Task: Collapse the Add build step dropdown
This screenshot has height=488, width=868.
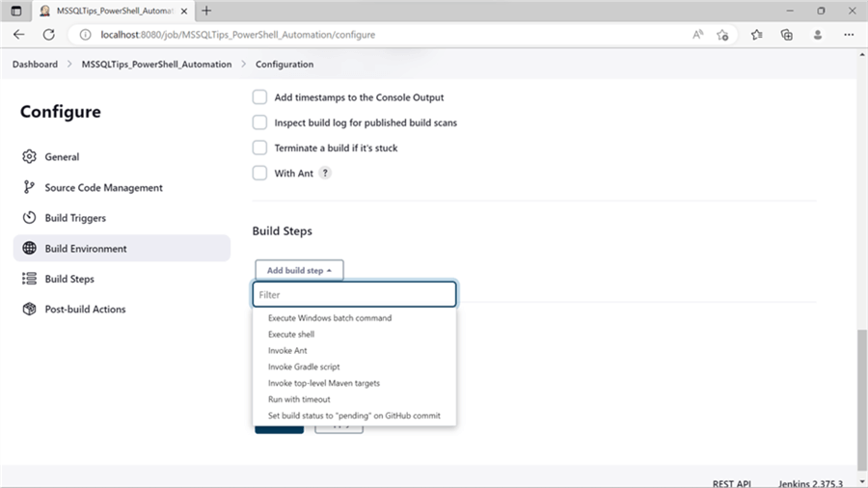Action: 299,270
